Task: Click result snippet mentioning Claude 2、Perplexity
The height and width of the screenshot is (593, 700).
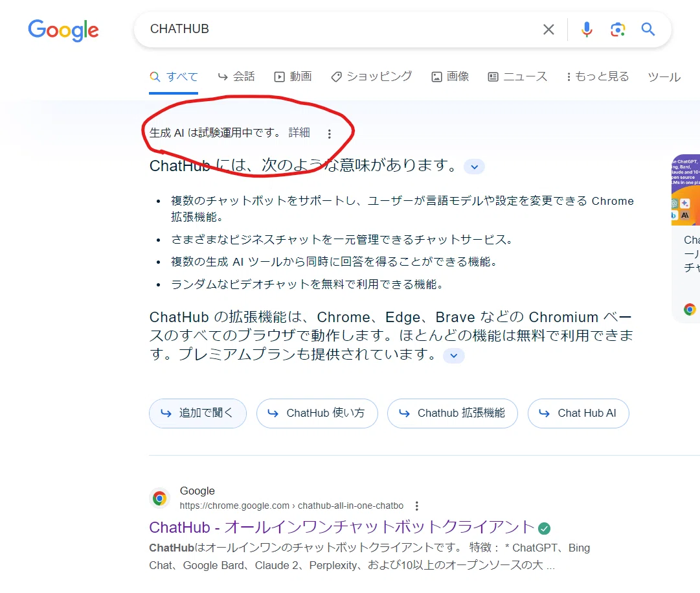Action: 370,556
